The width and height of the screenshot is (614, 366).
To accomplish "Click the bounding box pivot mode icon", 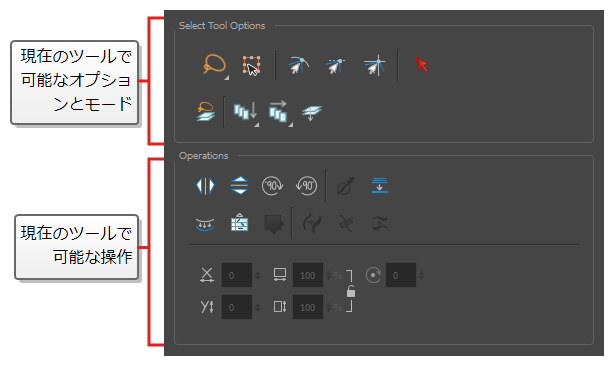I will tap(252, 65).
